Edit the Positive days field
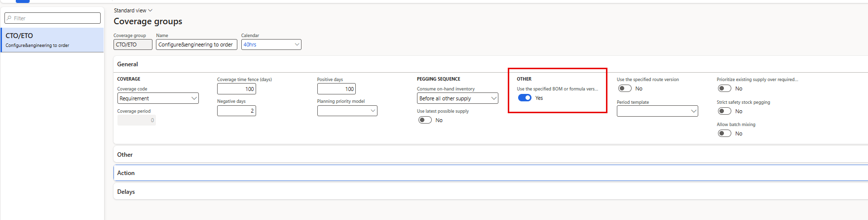Image resolution: width=868 pixels, height=220 pixels. pos(336,89)
